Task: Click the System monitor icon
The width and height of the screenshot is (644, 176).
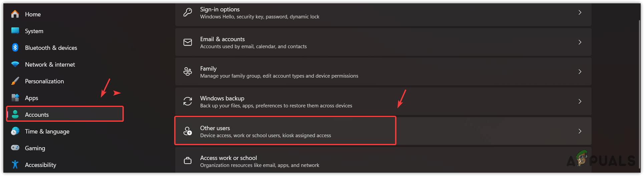Action: coord(15,31)
